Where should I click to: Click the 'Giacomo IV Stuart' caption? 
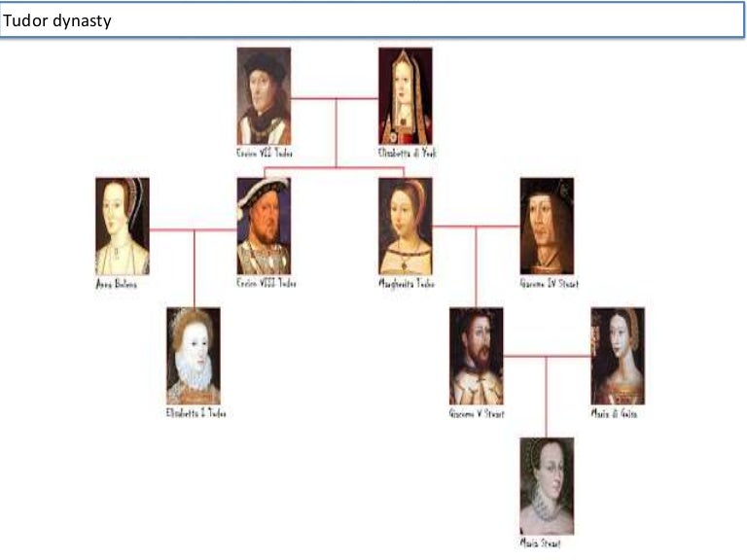pyautogui.click(x=550, y=283)
